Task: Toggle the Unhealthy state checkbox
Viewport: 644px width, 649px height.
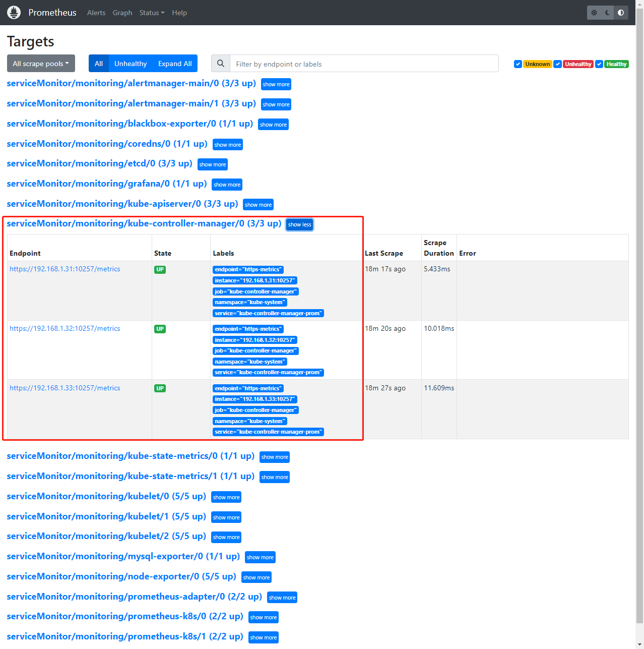Action: [557, 64]
